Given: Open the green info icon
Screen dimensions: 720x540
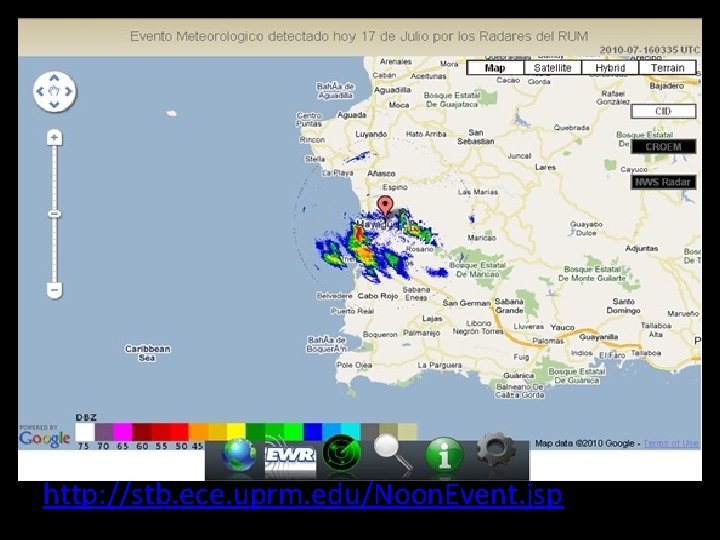Looking at the screenshot, I should [x=444, y=455].
